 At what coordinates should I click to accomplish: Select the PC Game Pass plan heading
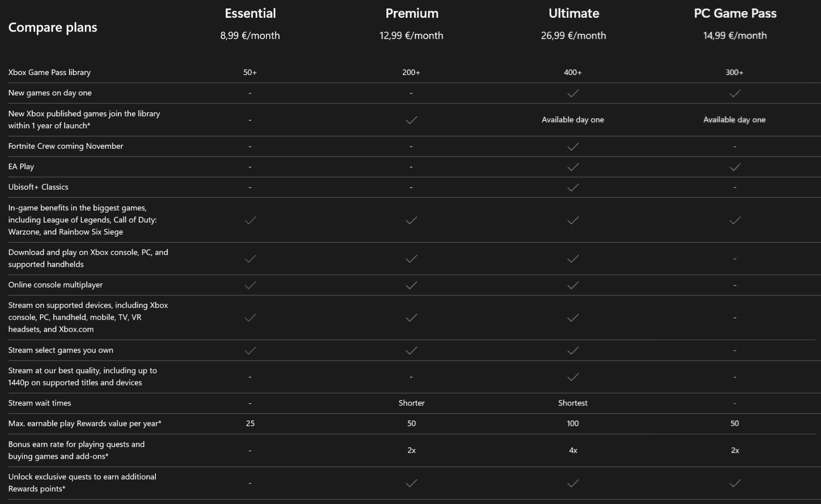(x=735, y=13)
